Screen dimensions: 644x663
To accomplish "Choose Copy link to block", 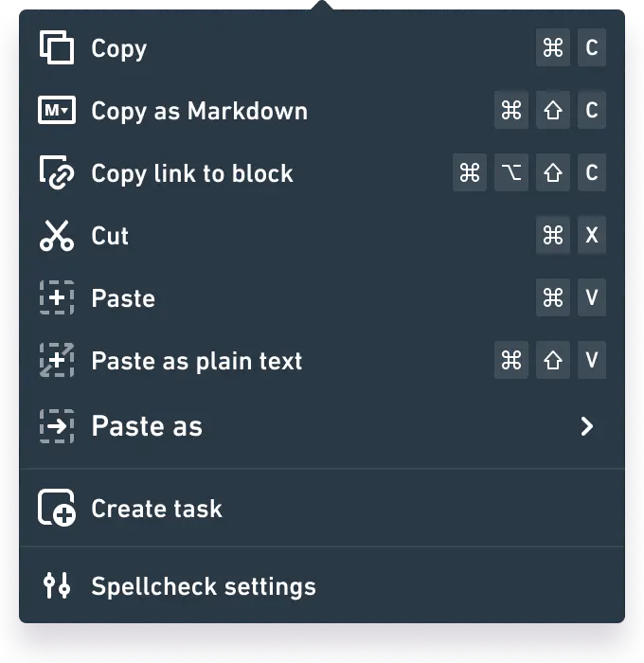I will (x=192, y=173).
